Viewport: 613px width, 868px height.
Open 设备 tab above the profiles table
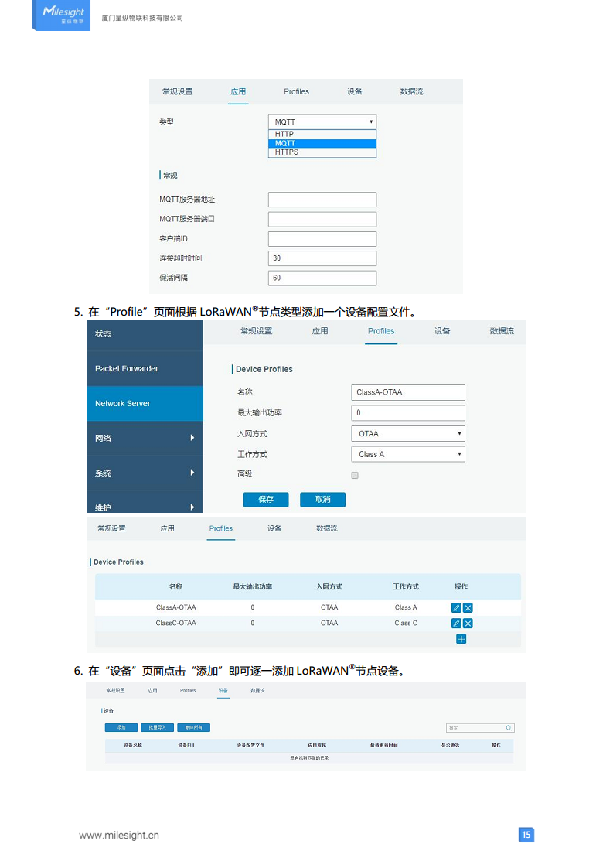274,528
